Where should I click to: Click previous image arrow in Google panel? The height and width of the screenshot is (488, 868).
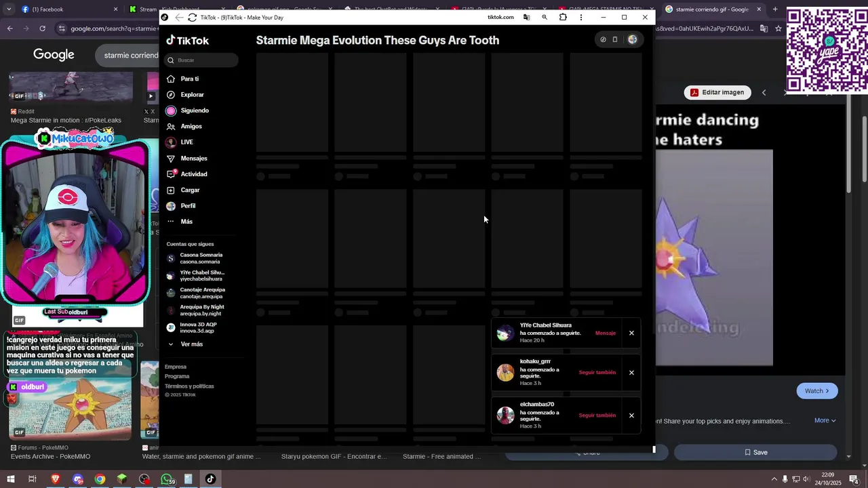pos(764,93)
